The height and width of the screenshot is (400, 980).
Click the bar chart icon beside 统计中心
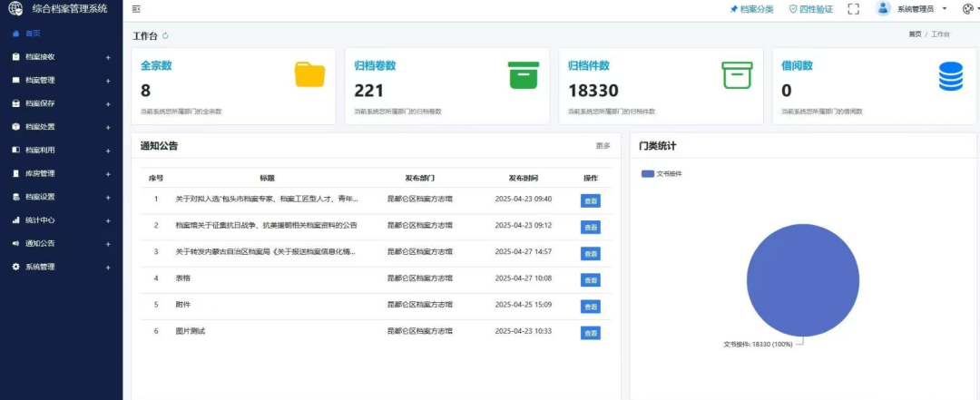16,220
